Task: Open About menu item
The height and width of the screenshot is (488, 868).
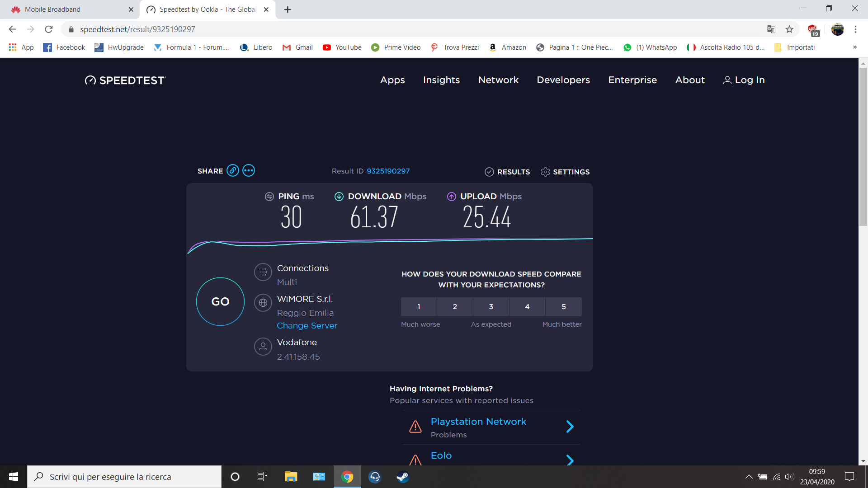Action: tap(690, 80)
